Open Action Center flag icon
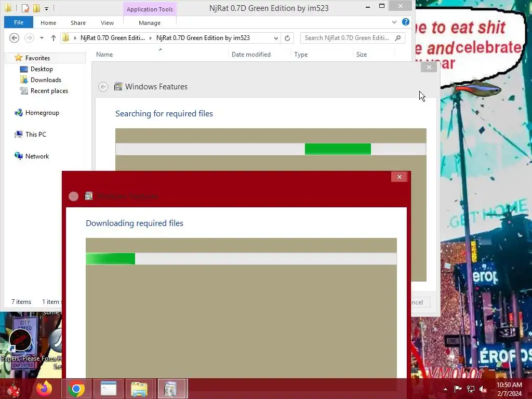This screenshot has height=399, width=532. pos(458,389)
